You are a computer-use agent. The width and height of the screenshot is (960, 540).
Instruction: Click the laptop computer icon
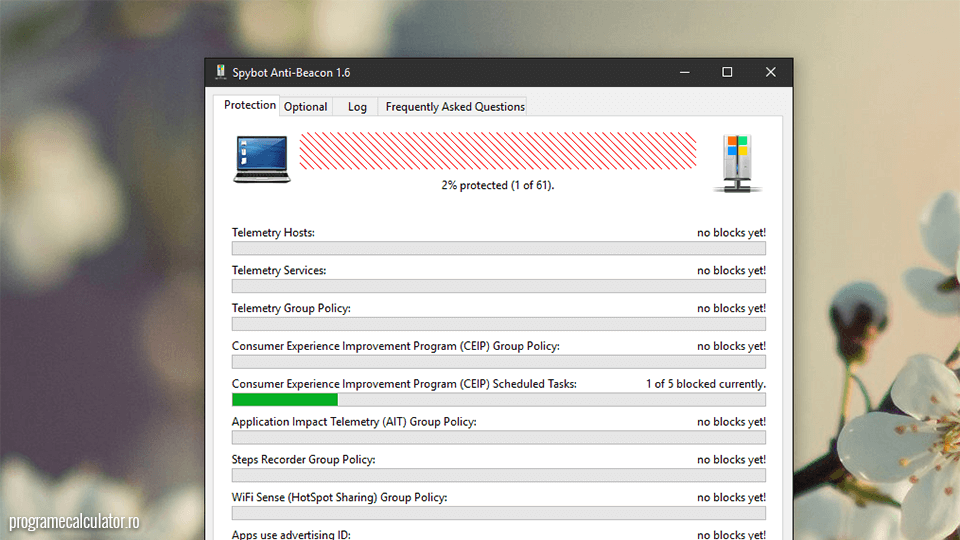[x=261, y=159]
